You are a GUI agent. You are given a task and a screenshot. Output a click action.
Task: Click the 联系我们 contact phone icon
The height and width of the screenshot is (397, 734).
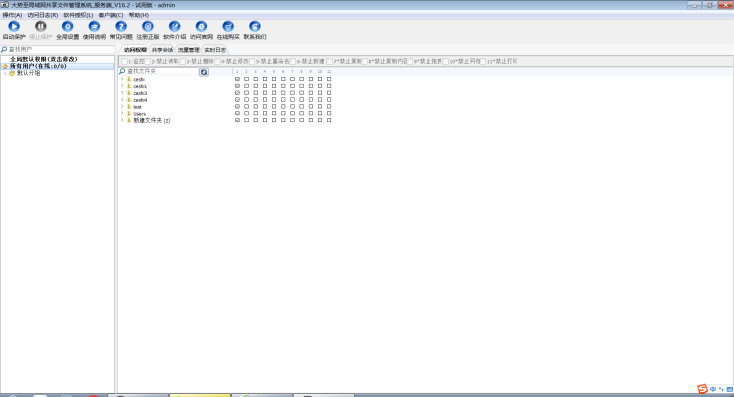click(x=255, y=27)
